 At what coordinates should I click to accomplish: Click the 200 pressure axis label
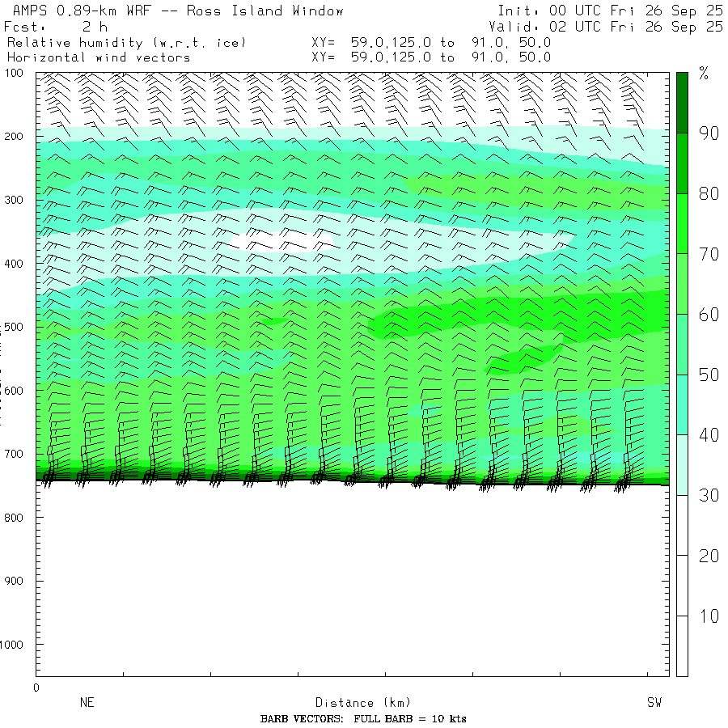[14, 137]
